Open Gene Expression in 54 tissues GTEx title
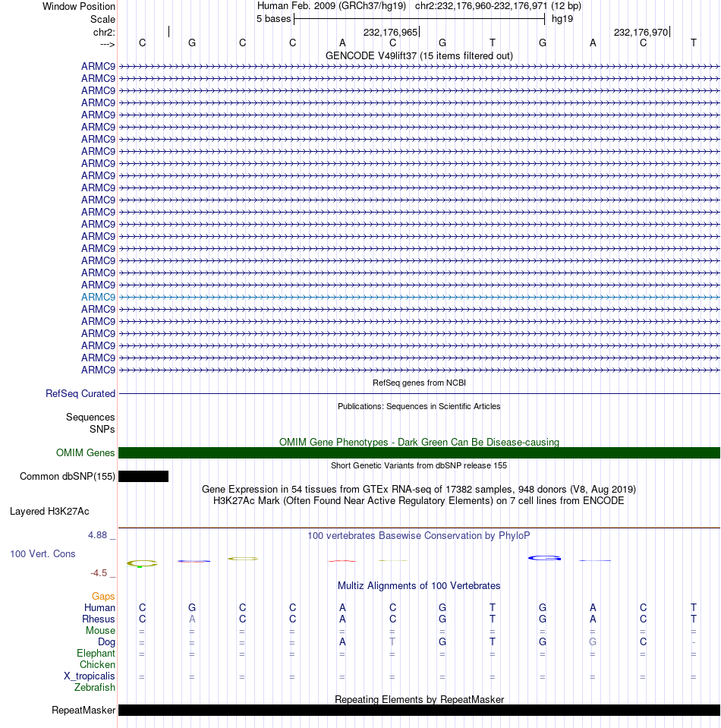721x728 pixels. click(x=419, y=490)
